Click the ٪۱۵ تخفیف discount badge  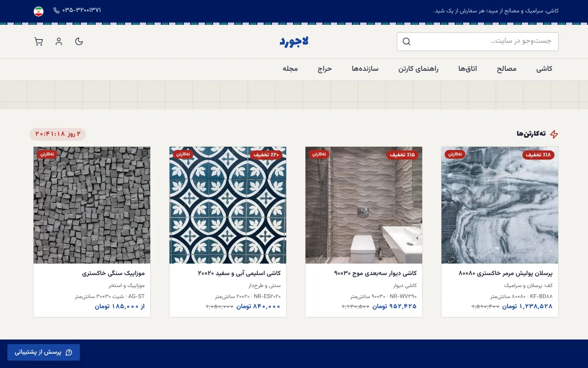pos(402,155)
